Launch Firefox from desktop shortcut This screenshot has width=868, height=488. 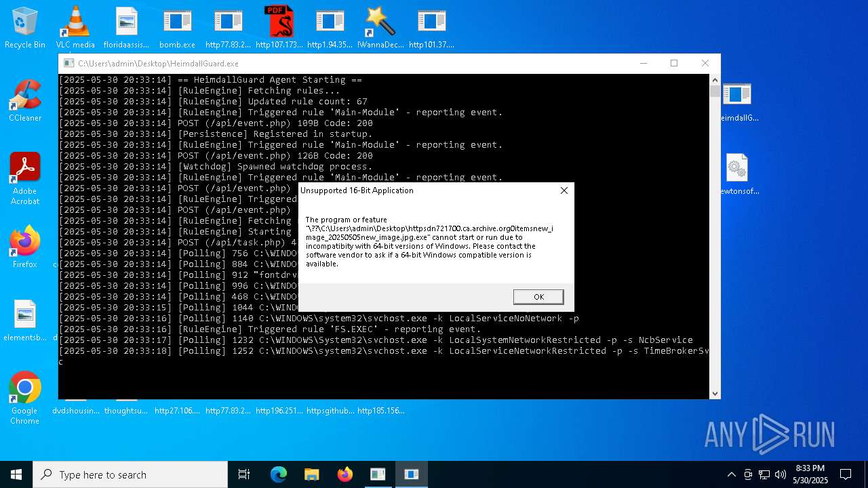pyautogui.click(x=25, y=247)
